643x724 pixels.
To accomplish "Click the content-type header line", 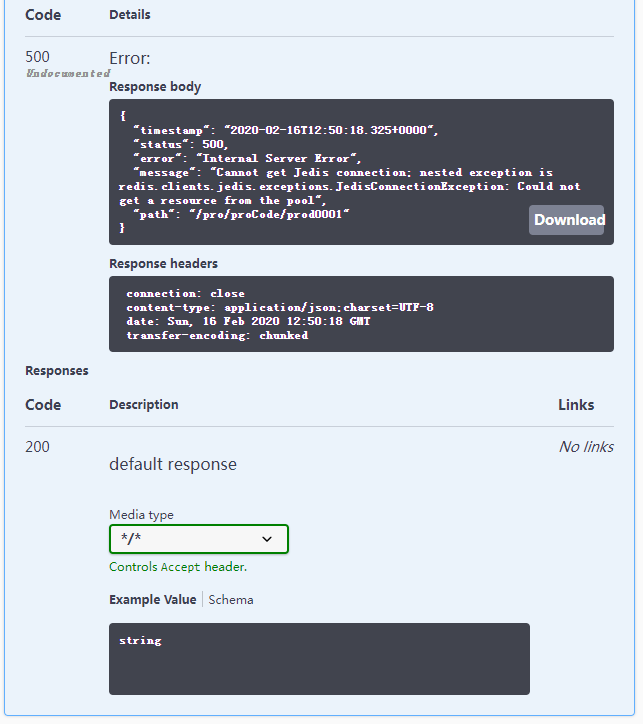I will 280,308.
